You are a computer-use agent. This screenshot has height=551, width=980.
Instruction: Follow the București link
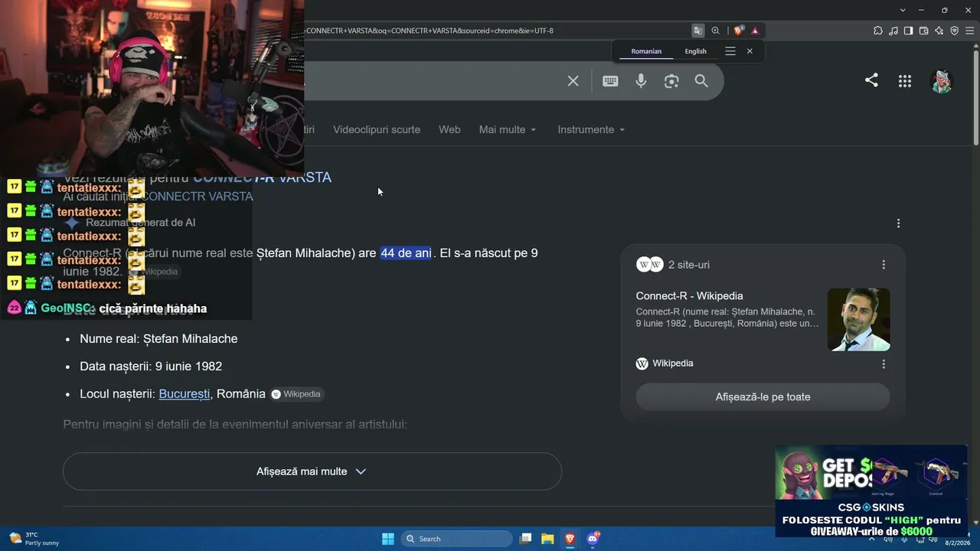(x=184, y=394)
